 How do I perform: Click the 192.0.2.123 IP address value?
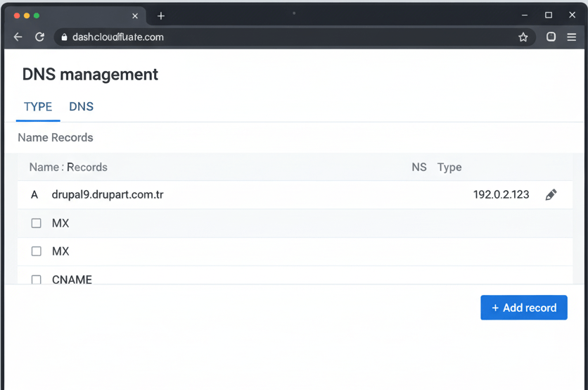tap(501, 195)
